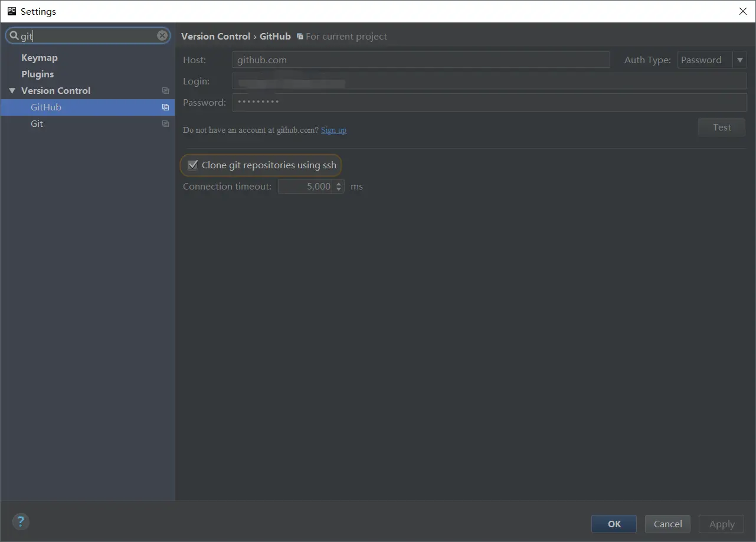Click the PyCharm icon in title bar

tap(11, 11)
